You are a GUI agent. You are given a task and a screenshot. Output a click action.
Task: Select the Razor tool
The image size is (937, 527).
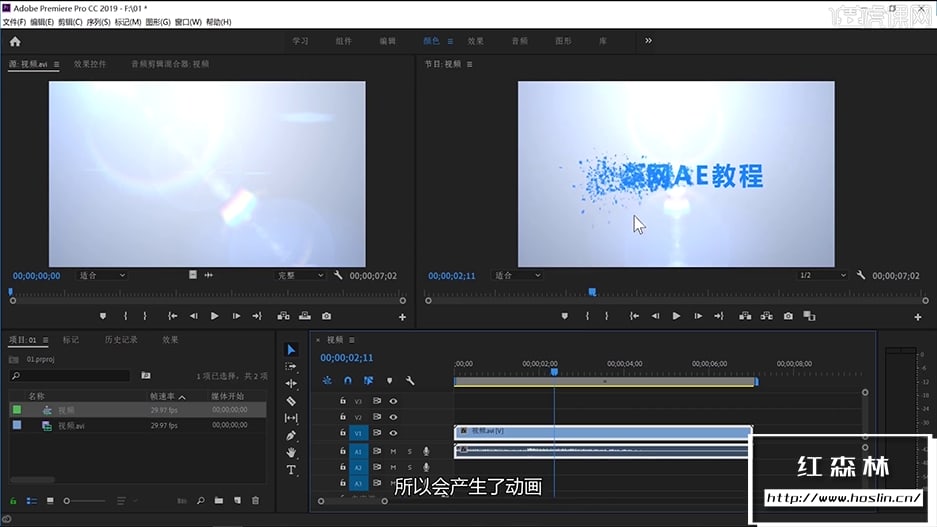pyautogui.click(x=291, y=401)
